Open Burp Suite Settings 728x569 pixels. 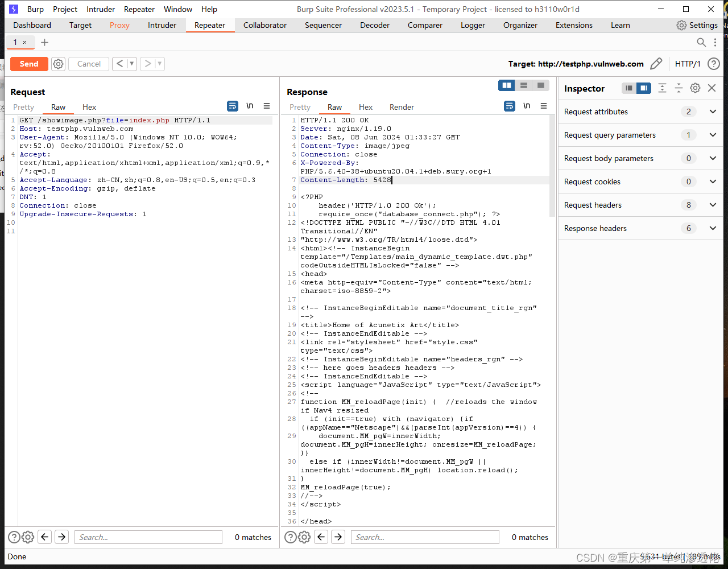point(697,25)
